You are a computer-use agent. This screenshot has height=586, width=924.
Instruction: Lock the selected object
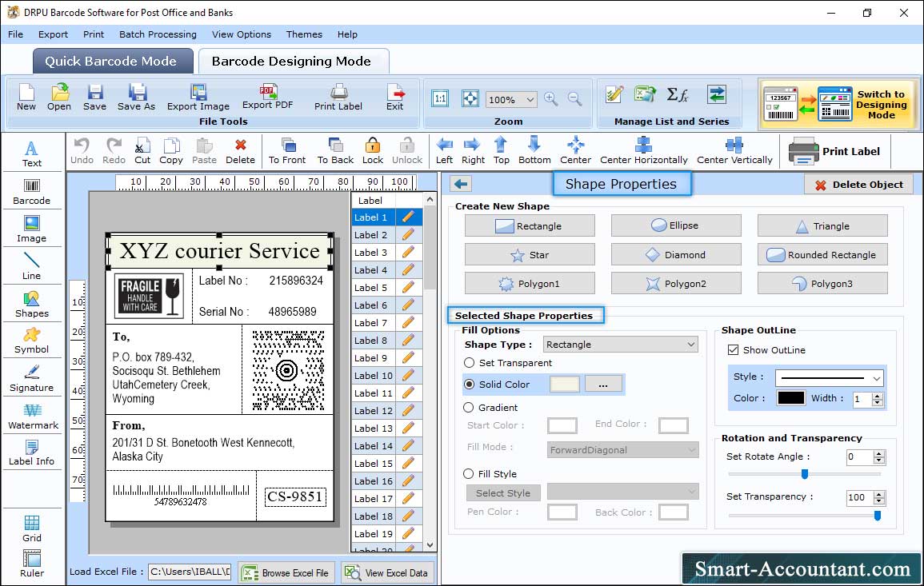click(373, 151)
